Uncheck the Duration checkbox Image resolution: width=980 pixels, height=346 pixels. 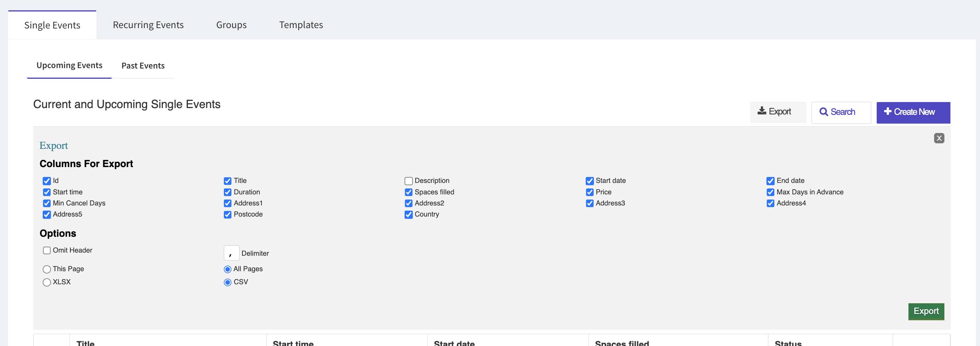pos(227,192)
